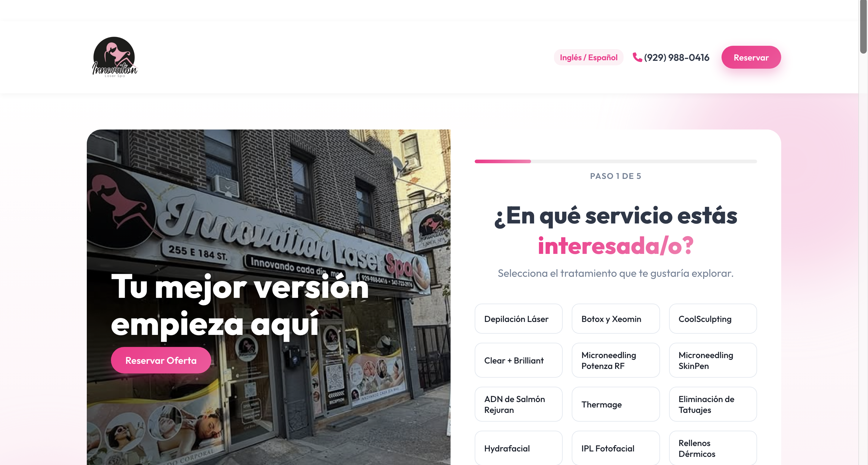The height and width of the screenshot is (465, 868).
Task: Select Microneedling SkinPen
Action: pyautogui.click(x=713, y=360)
